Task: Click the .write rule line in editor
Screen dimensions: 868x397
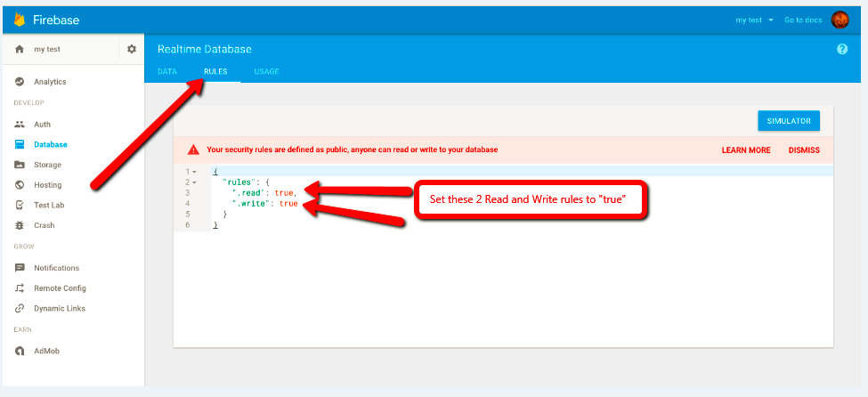Action: (264, 204)
